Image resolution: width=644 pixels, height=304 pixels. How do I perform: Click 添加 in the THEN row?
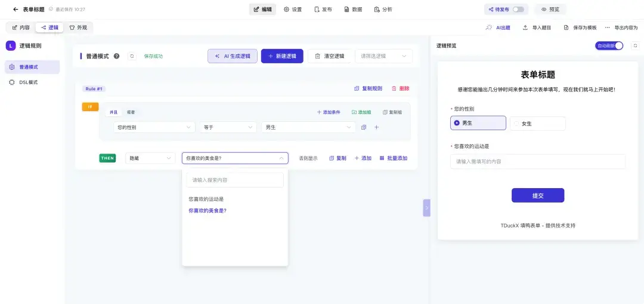point(363,158)
